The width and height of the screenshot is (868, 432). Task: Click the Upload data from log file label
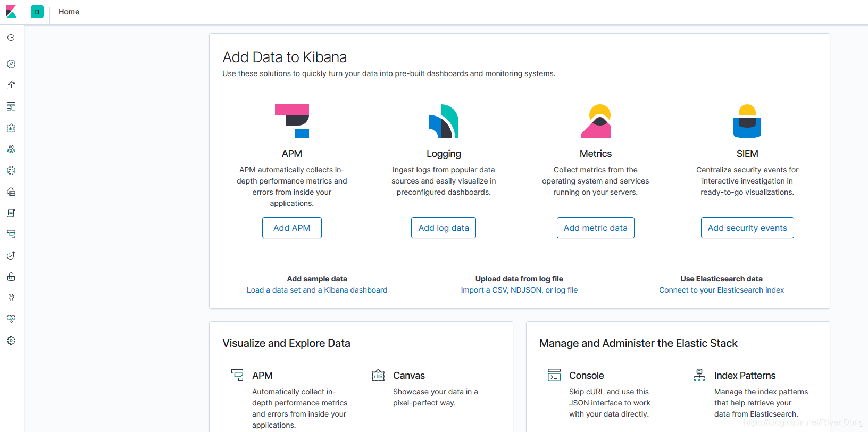(519, 279)
